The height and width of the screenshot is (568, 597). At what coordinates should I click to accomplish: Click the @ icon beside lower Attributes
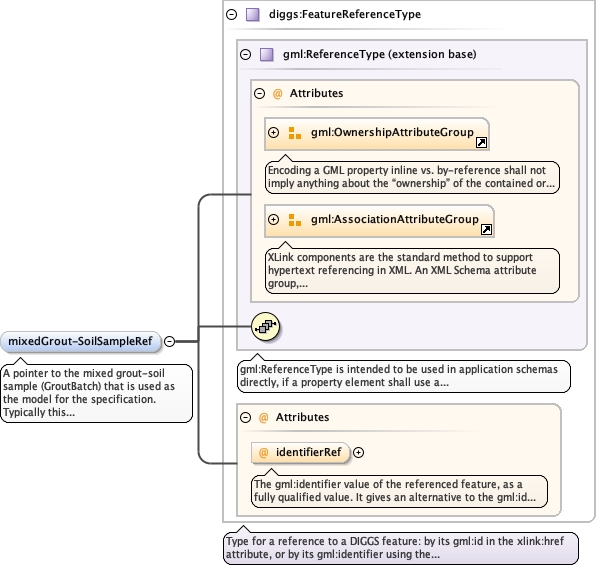coord(263,418)
